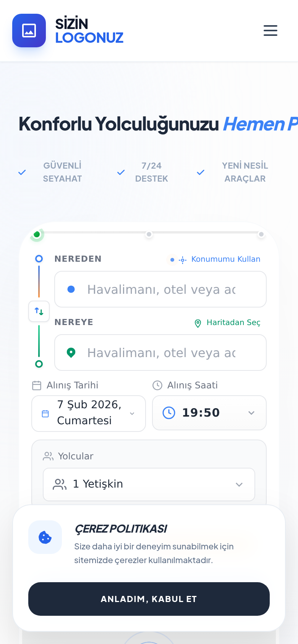Focus the Nereden pickup location field
Image resolution: width=298 pixels, height=644 pixels.
(x=160, y=290)
